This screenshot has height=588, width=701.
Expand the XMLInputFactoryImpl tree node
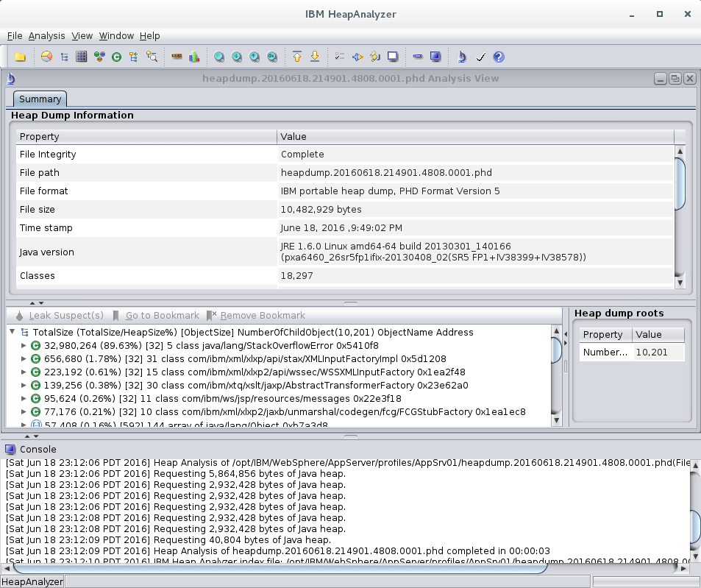click(x=23, y=359)
